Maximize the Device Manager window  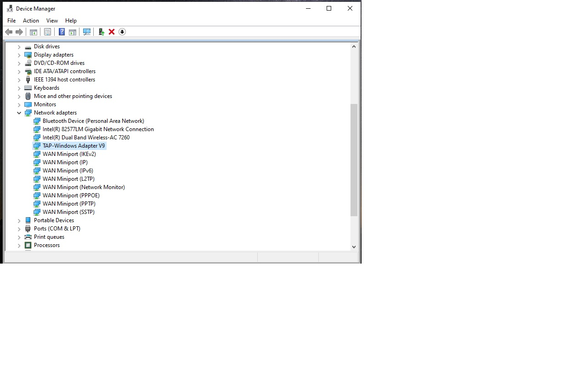coord(329,8)
